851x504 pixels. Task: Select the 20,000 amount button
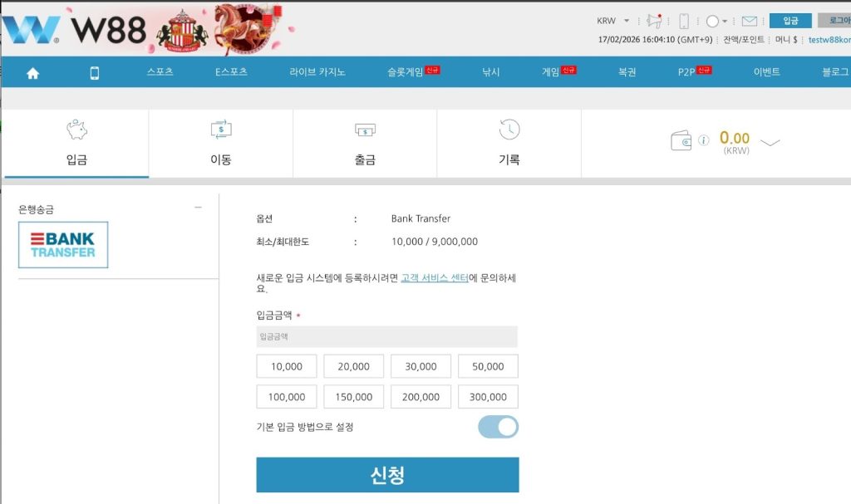pyautogui.click(x=354, y=366)
